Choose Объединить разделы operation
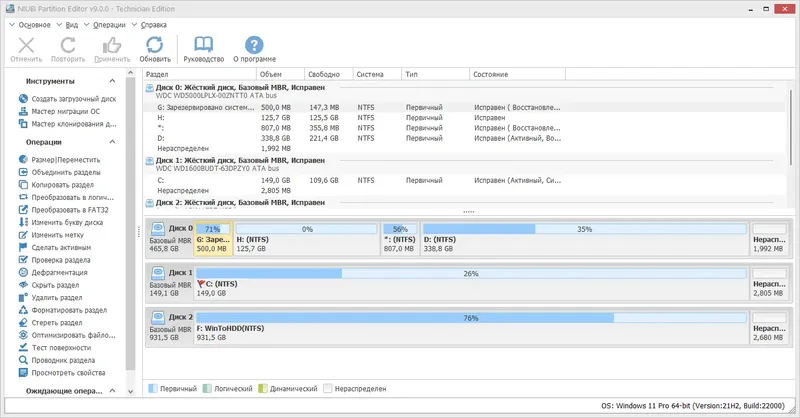Screen dimensions: 800x418 [x=60, y=173]
